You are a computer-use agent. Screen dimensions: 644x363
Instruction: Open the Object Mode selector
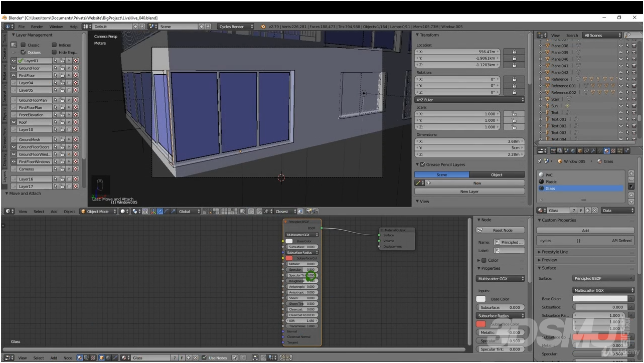[x=98, y=212]
